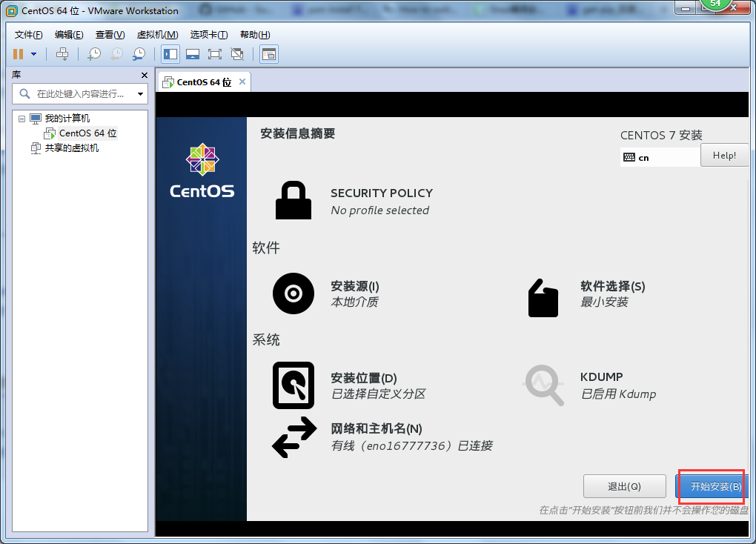Open the 虚拟机(M) menu
This screenshot has height=544, width=756.
[x=157, y=35]
